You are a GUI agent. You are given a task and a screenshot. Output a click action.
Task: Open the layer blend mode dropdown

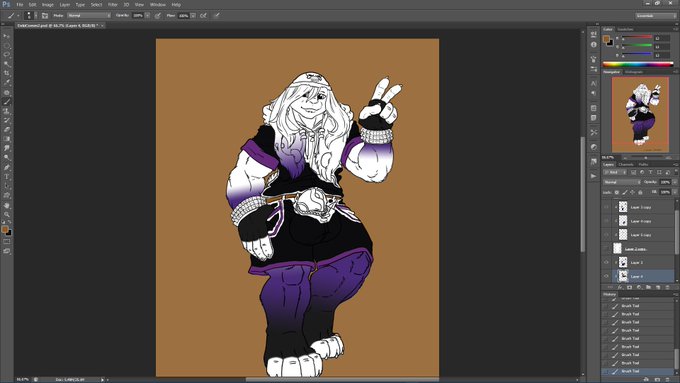621,182
